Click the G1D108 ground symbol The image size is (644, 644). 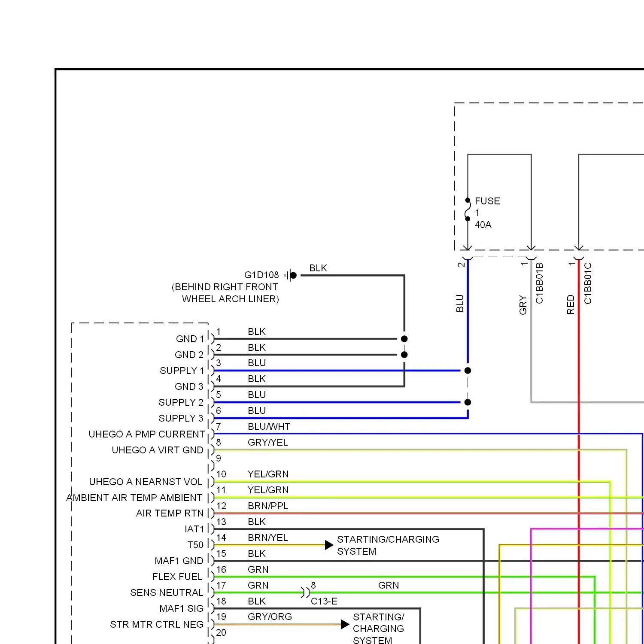[291, 275]
